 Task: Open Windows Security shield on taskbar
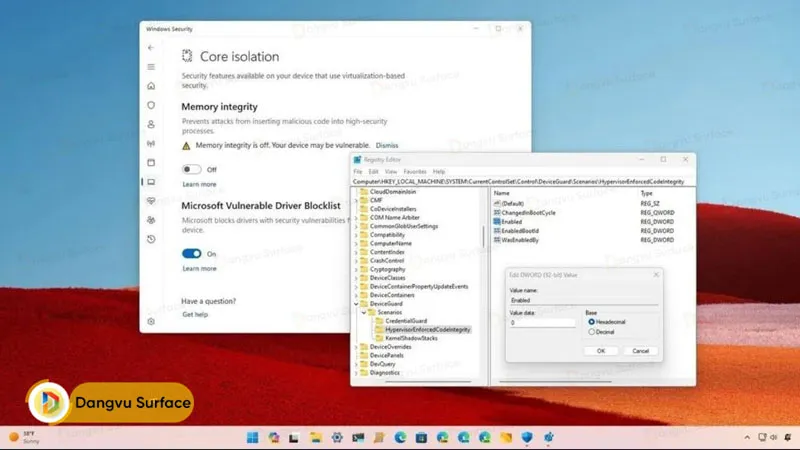point(527,437)
